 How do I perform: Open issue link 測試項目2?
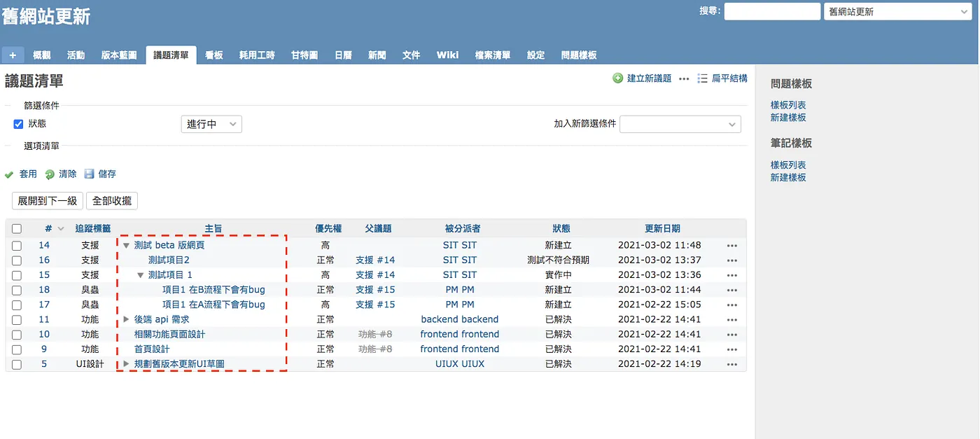point(169,260)
